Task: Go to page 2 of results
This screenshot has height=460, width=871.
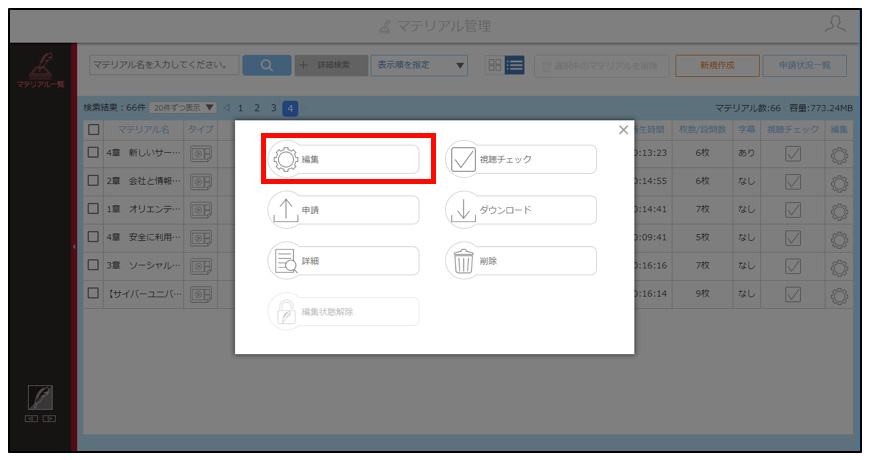Action: tap(257, 108)
